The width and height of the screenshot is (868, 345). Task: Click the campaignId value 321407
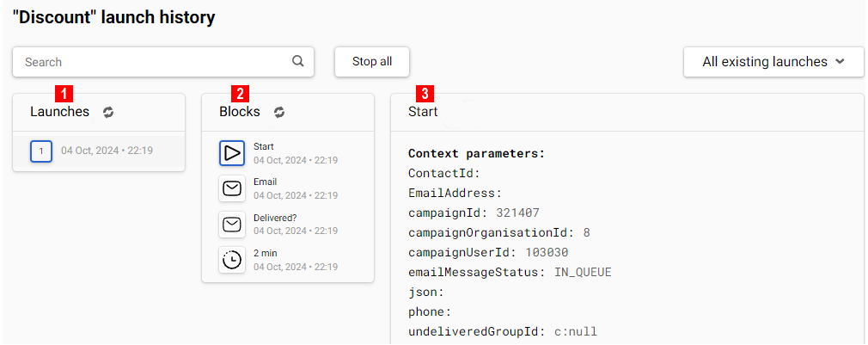517,213
